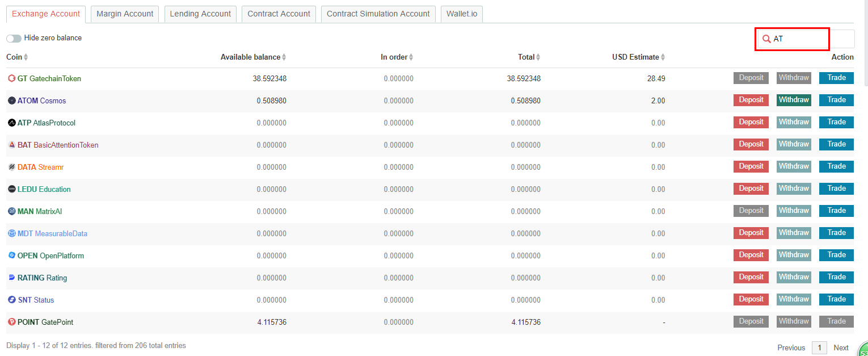This screenshot has width=868, height=356.
Task: Click Trade for MDT MeasurableData
Action: (836, 233)
